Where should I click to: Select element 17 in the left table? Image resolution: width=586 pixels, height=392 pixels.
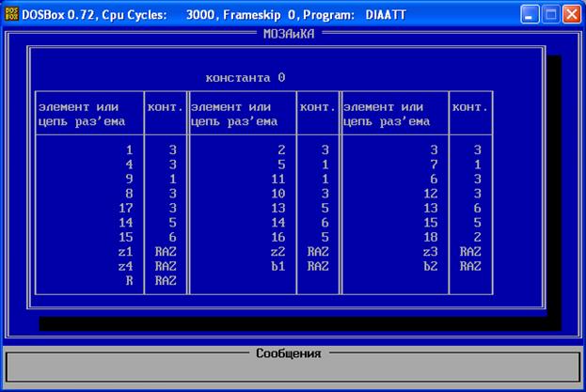[126, 208]
